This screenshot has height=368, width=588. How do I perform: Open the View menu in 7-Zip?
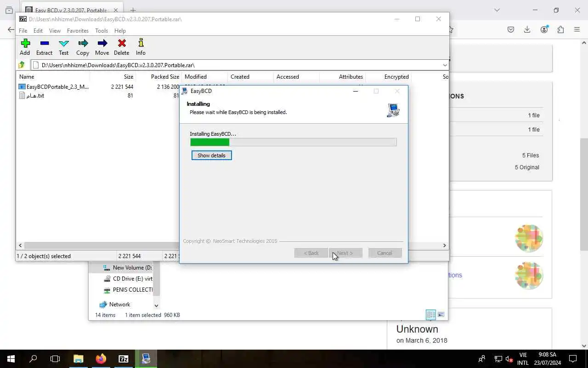pyautogui.click(x=55, y=31)
